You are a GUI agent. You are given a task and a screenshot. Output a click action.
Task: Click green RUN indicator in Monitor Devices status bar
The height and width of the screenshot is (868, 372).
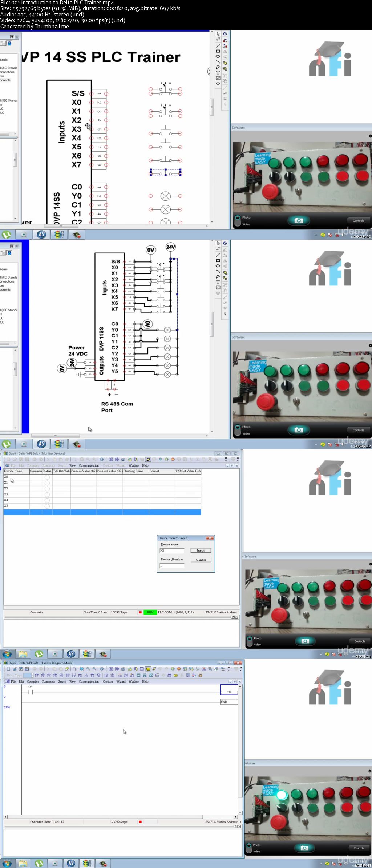coord(150,612)
